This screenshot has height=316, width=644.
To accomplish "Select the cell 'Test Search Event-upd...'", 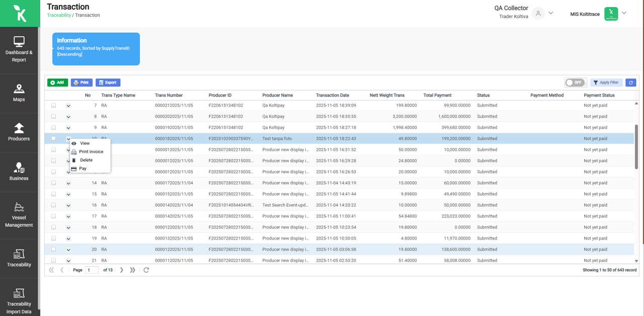I will tap(286, 205).
